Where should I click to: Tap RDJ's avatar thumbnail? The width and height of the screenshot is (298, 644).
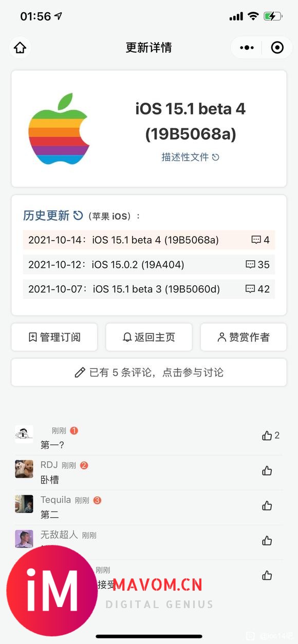click(24, 469)
